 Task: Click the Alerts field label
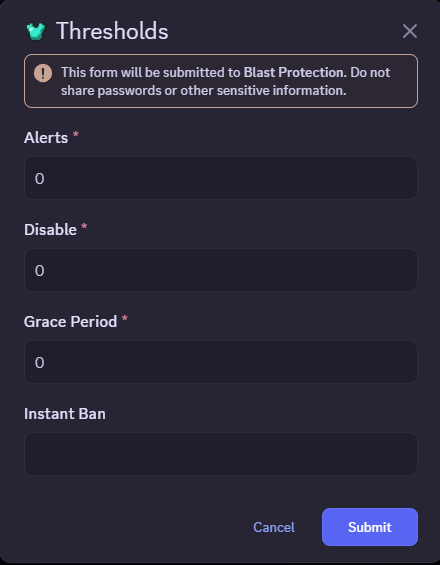pyautogui.click(x=46, y=138)
